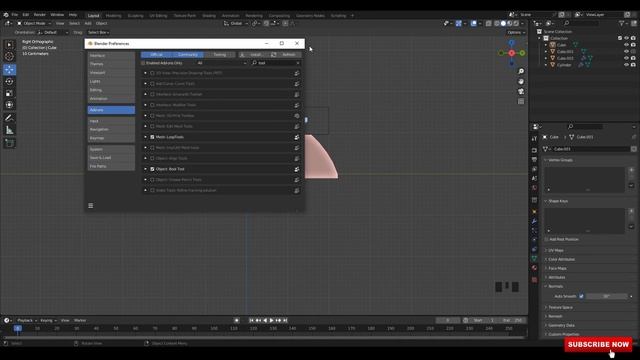
Task: Select the Cursor tool in the viewport toolbar
Action: point(9,56)
